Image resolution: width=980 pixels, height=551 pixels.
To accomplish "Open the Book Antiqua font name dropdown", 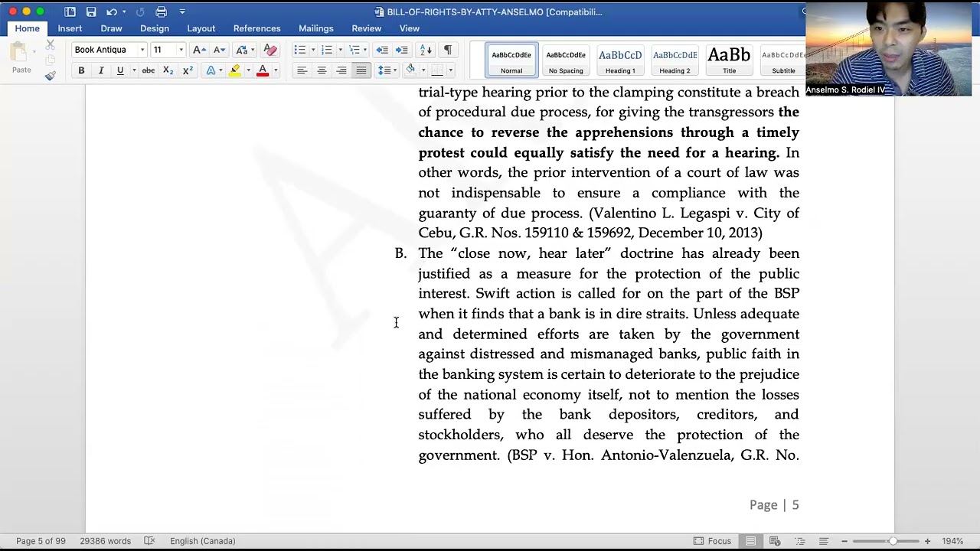I will pos(142,50).
